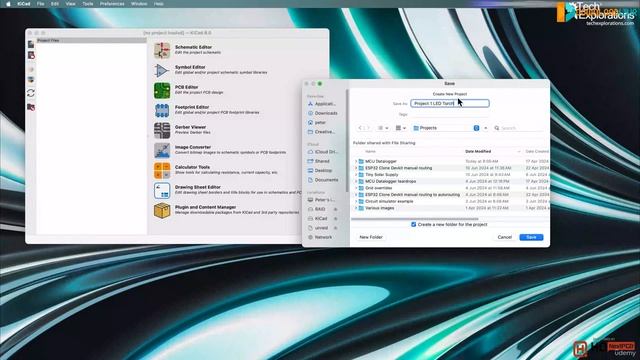The height and width of the screenshot is (360, 640).
Task: Sort by the Date Modified column
Action: (x=492, y=151)
